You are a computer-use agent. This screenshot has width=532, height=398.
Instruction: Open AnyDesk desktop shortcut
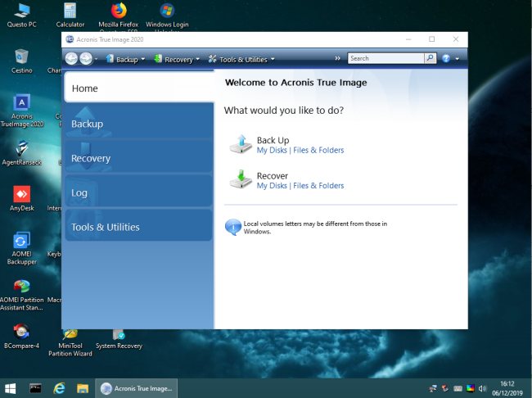point(22,196)
